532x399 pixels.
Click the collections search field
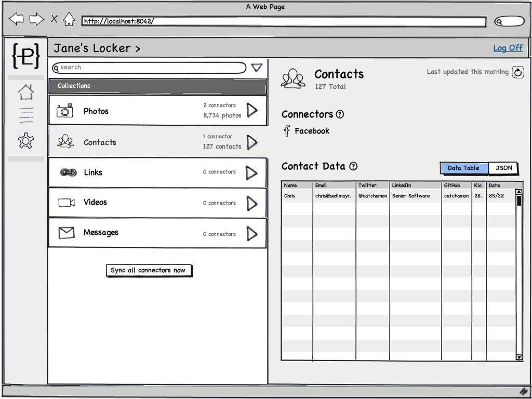(x=149, y=68)
